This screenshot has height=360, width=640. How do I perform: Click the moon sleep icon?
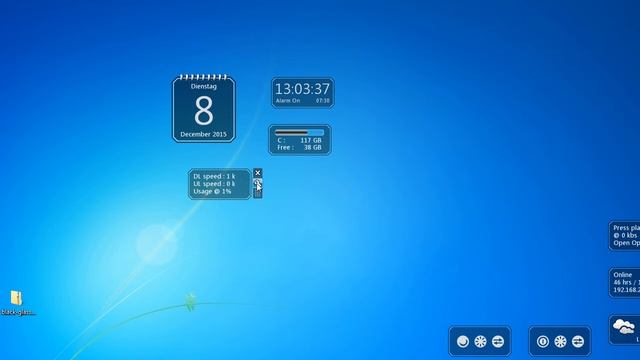(462, 341)
